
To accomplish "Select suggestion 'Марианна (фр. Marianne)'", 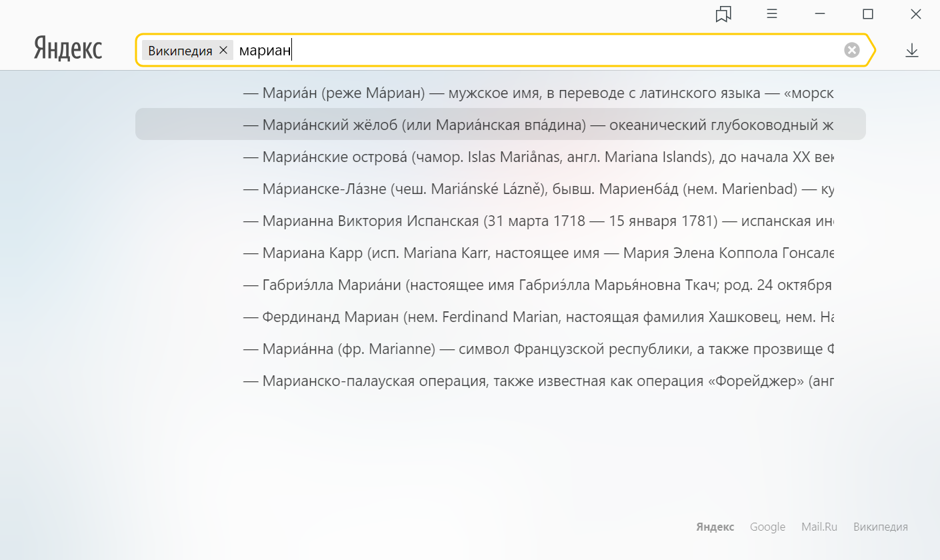I will (x=501, y=349).
